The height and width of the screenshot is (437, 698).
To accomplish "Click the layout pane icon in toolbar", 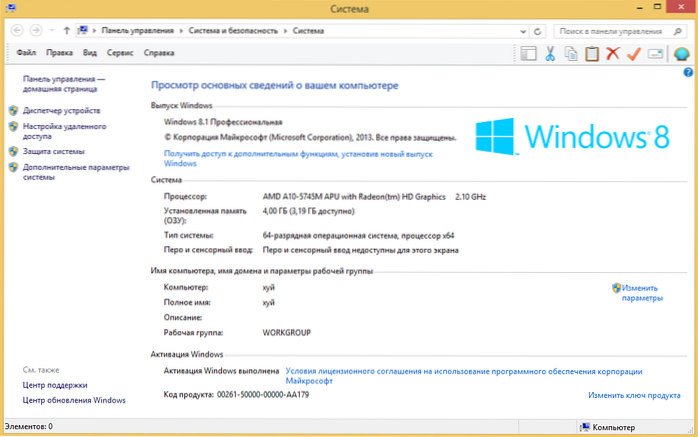I will pos(529,53).
